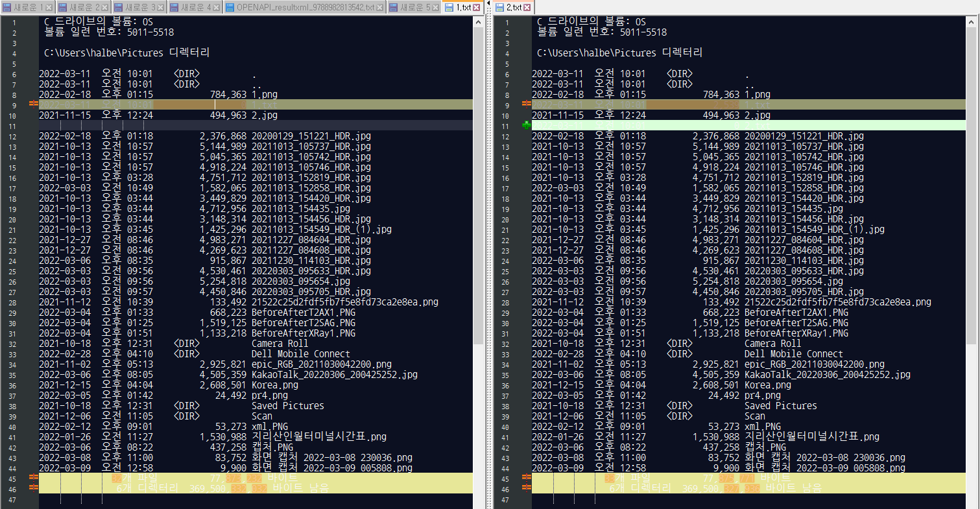Click the changed-line marker on left line 45
Screen dimensions: 980x509
click(33, 478)
